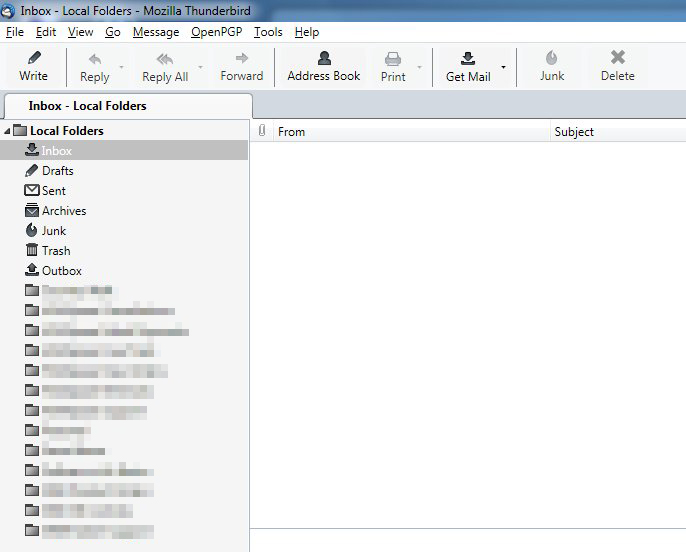Mark message as Junk from toolbar

tap(552, 66)
